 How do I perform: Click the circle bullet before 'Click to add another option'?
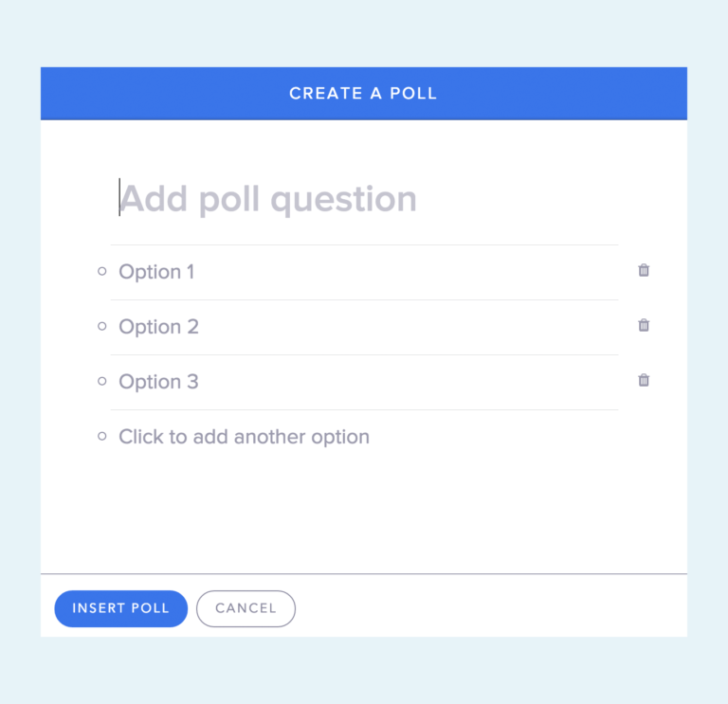pyautogui.click(x=102, y=436)
